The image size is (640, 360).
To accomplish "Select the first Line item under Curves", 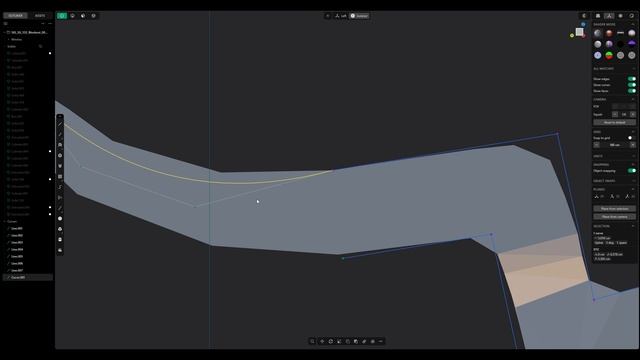I will (17, 229).
